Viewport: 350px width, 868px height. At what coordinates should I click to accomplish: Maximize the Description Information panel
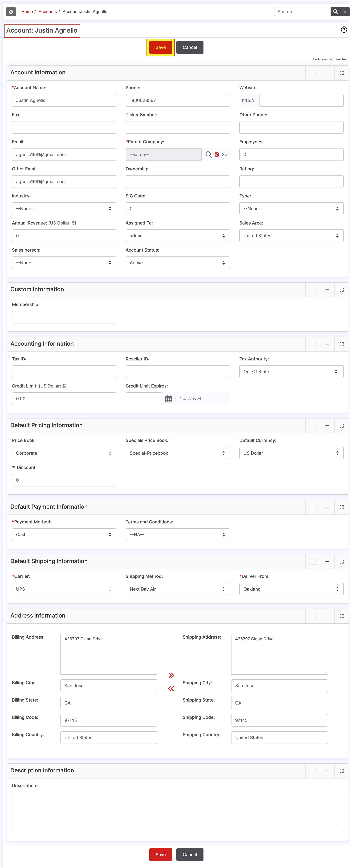[341, 771]
